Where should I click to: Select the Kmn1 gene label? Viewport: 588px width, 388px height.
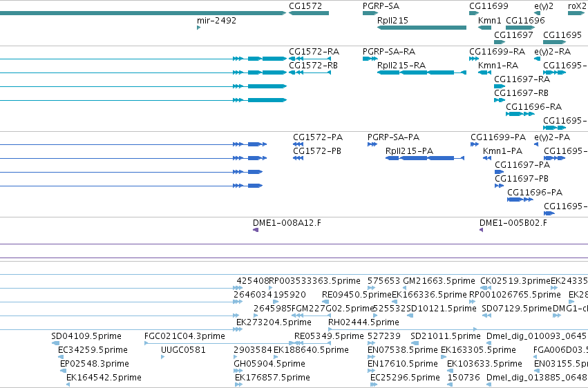pos(489,20)
